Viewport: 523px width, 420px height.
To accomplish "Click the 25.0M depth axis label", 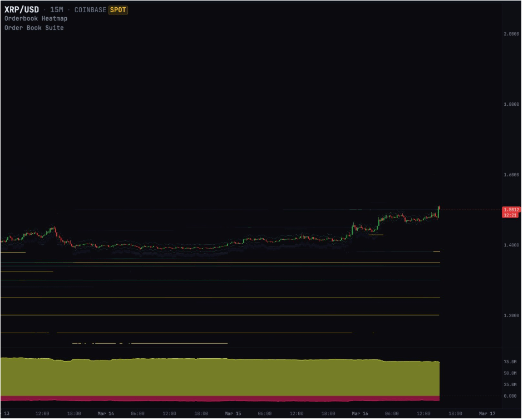I will (x=510, y=384).
